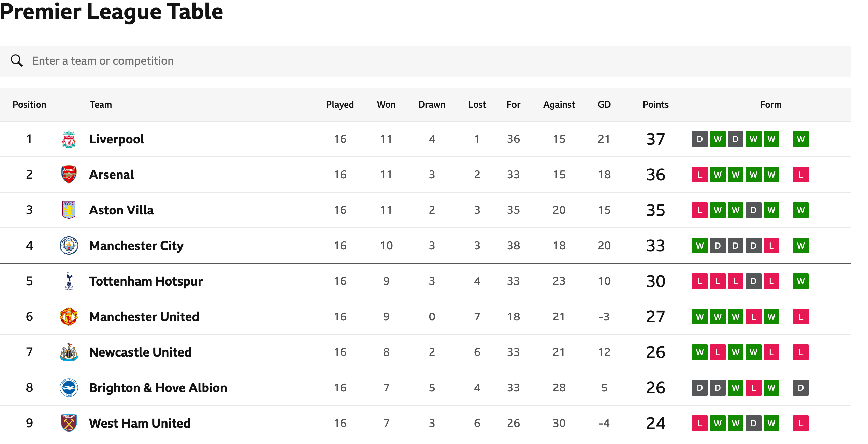The image size is (868, 444).
Task: Click Liverpool's latest win form badge
Action: (x=801, y=139)
